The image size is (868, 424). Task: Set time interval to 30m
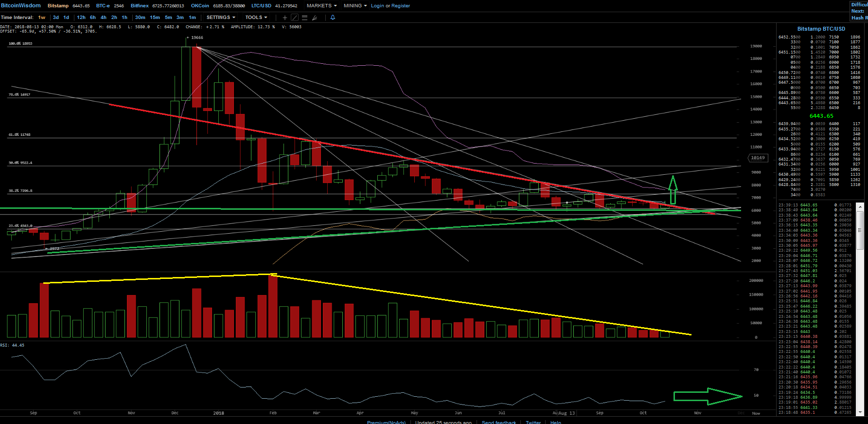click(x=140, y=18)
